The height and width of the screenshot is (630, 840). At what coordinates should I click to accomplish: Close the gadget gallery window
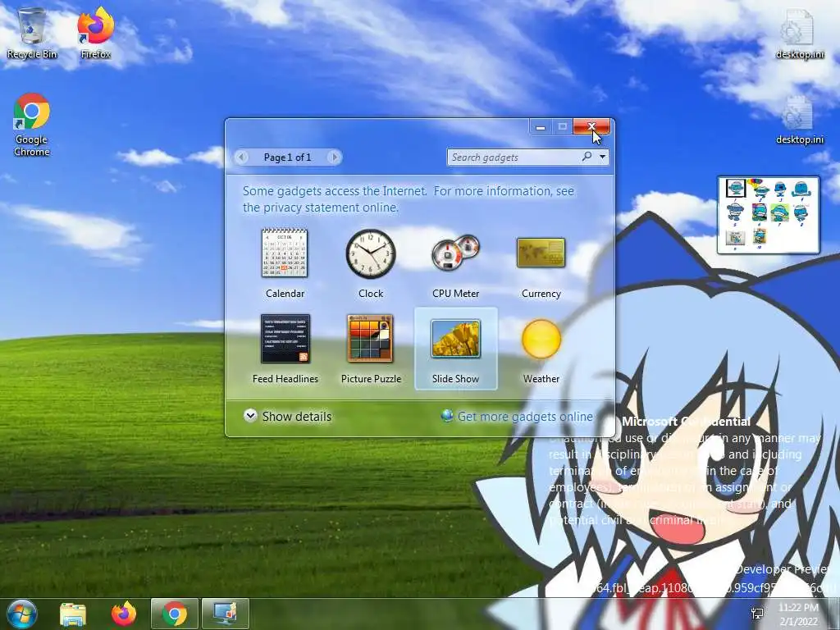pyautogui.click(x=591, y=126)
